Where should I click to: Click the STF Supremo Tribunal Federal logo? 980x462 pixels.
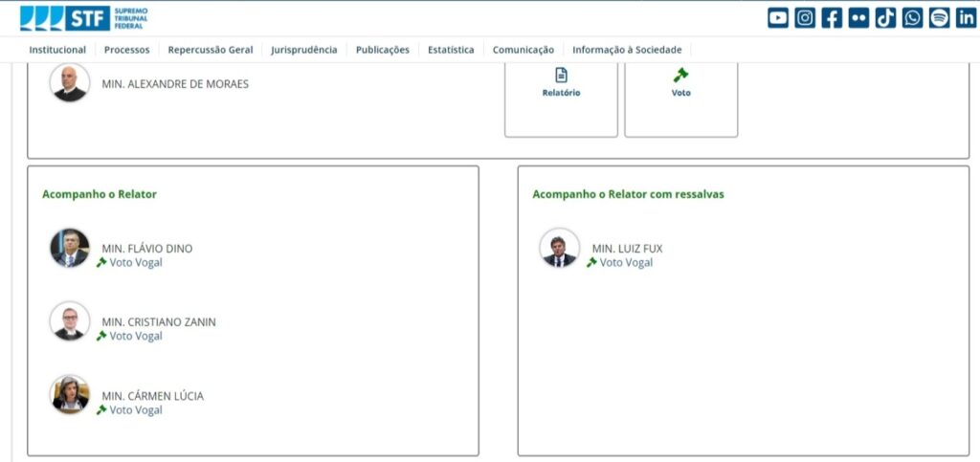pos(84,18)
